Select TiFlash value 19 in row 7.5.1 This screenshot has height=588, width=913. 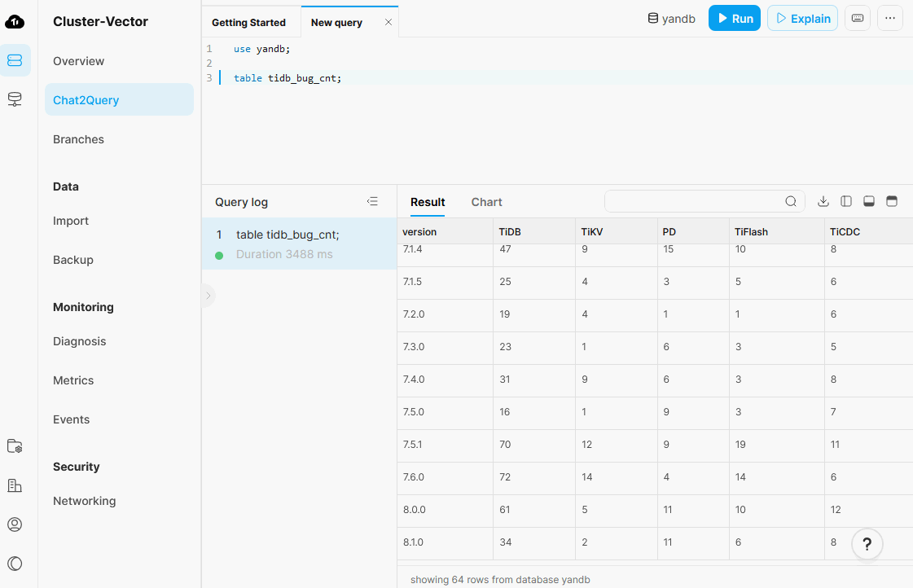[777, 445]
